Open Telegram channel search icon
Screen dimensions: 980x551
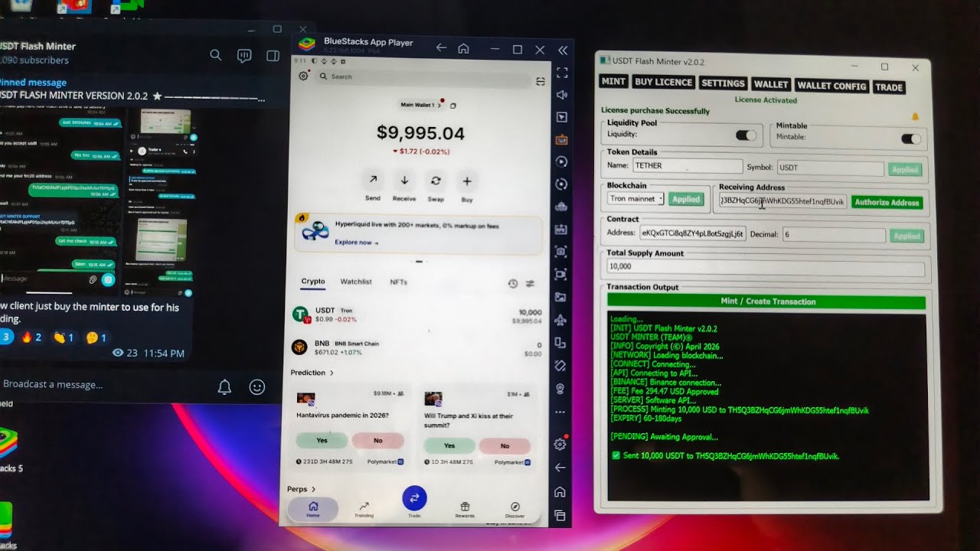tap(216, 55)
